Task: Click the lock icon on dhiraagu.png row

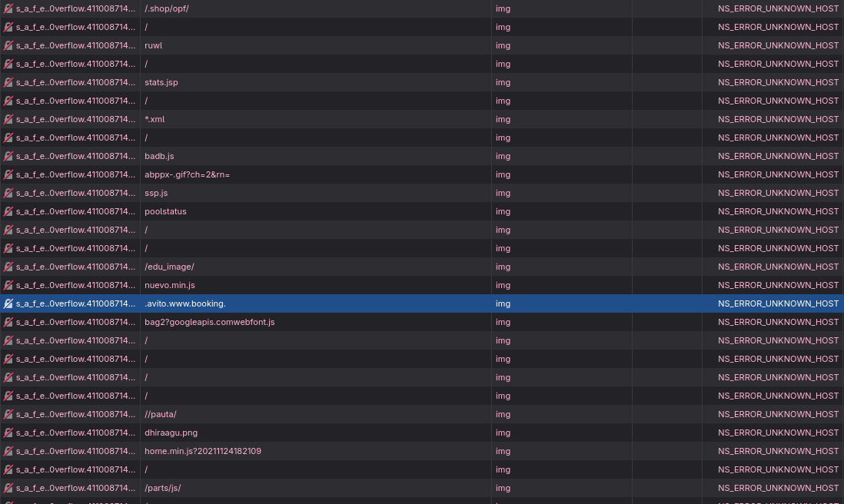Action: [x=8, y=433]
